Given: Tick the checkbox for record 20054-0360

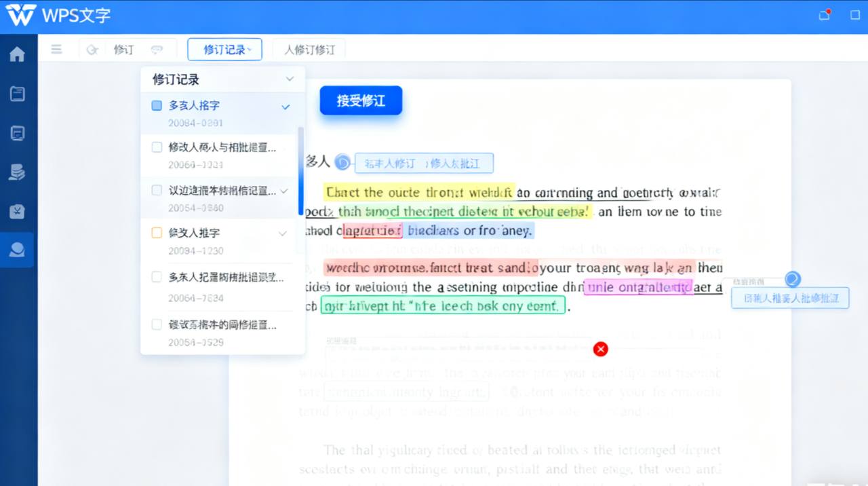Looking at the screenshot, I should 156,191.
